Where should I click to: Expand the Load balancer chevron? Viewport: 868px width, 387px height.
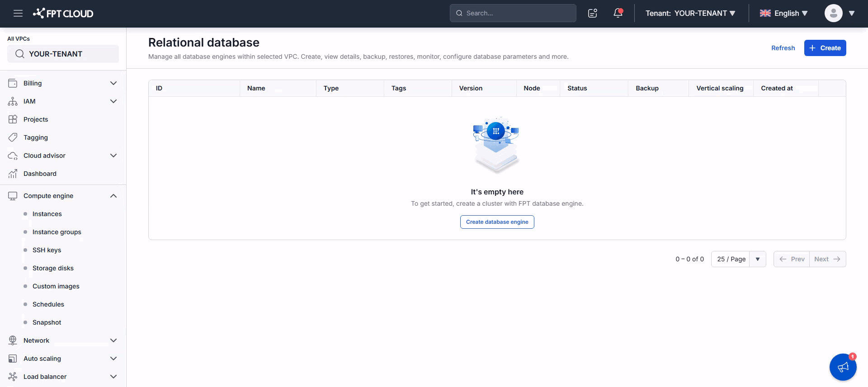[113, 377]
